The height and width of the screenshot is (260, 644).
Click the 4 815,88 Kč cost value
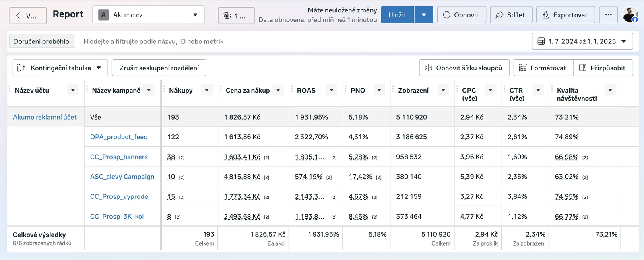tap(242, 177)
